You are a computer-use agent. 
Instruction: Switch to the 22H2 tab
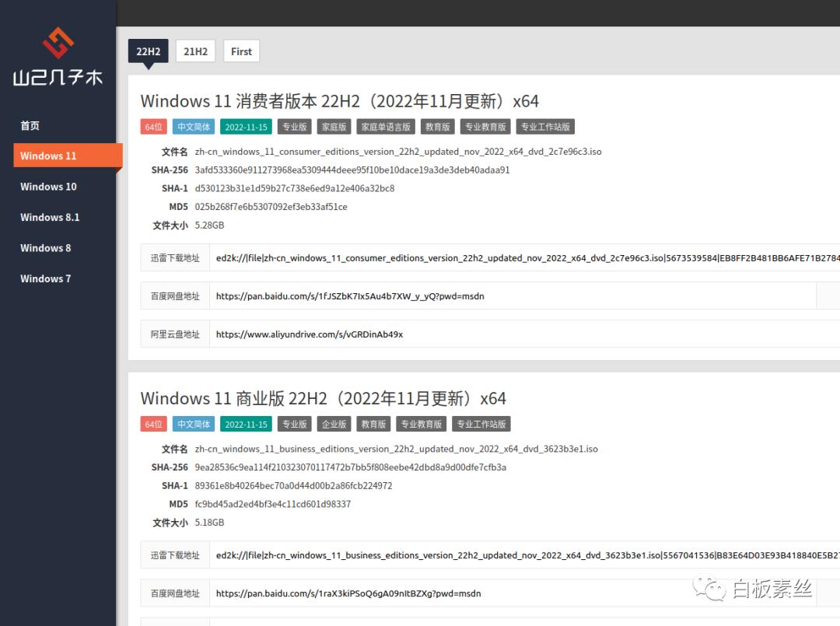point(149,51)
